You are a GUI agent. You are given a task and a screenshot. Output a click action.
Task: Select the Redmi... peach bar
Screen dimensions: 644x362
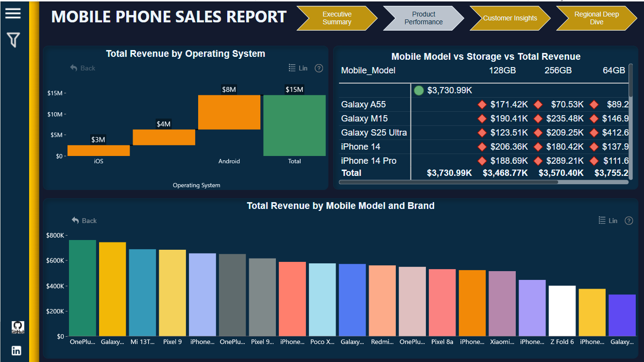point(382,301)
